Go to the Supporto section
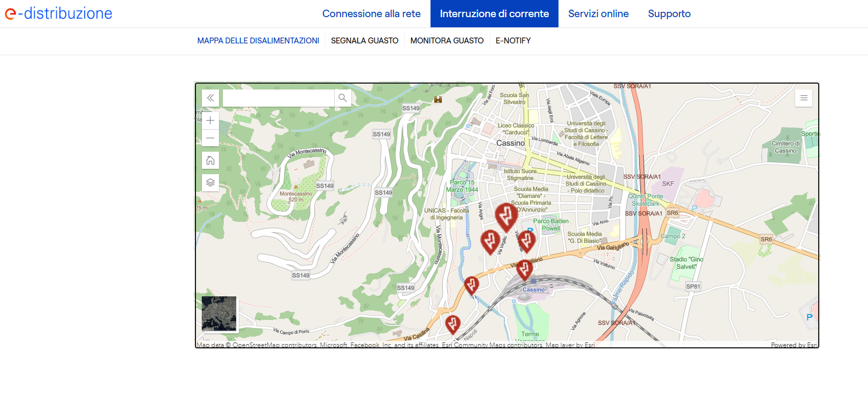This screenshot has width=868, height=395. (x=669, y=14)
